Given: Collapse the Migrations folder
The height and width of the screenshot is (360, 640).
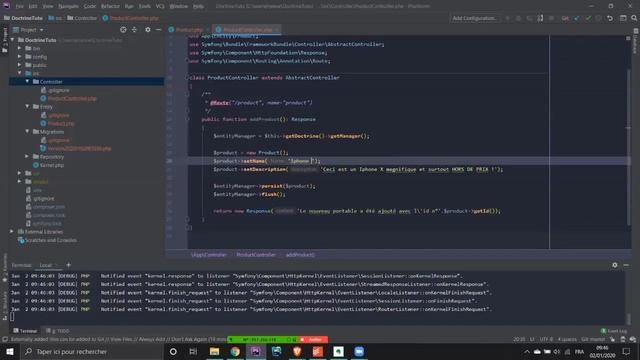Looking at the screenshot, I should point(27,131).
